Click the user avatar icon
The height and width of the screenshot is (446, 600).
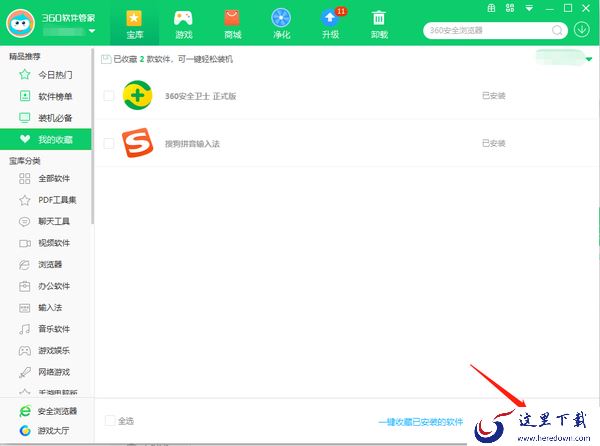point(20,23)
